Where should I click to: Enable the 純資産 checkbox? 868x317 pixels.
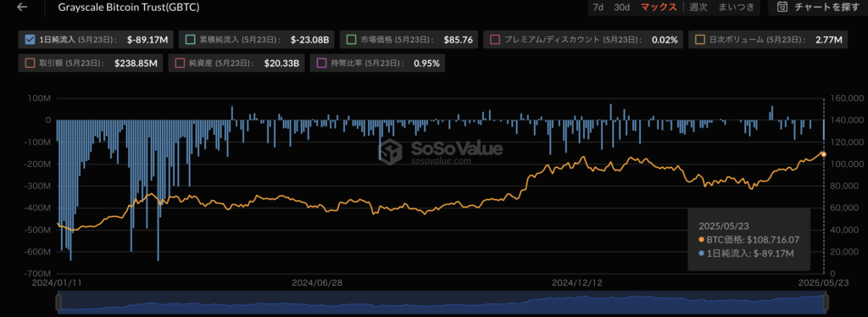tap(180, 63)
